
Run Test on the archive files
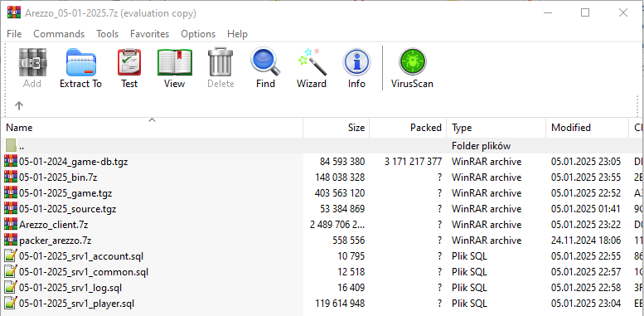(129, 62)
